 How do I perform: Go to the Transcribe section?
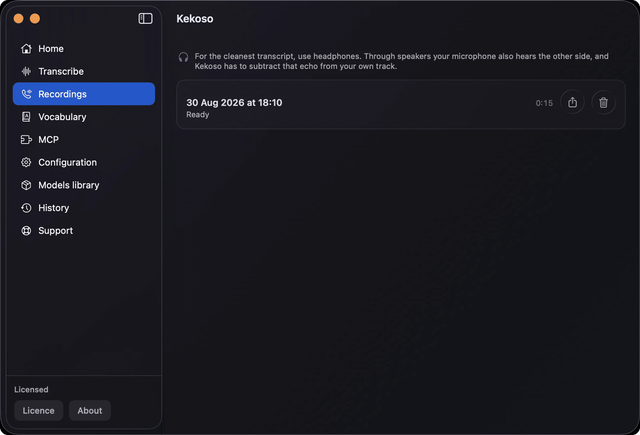84,71
